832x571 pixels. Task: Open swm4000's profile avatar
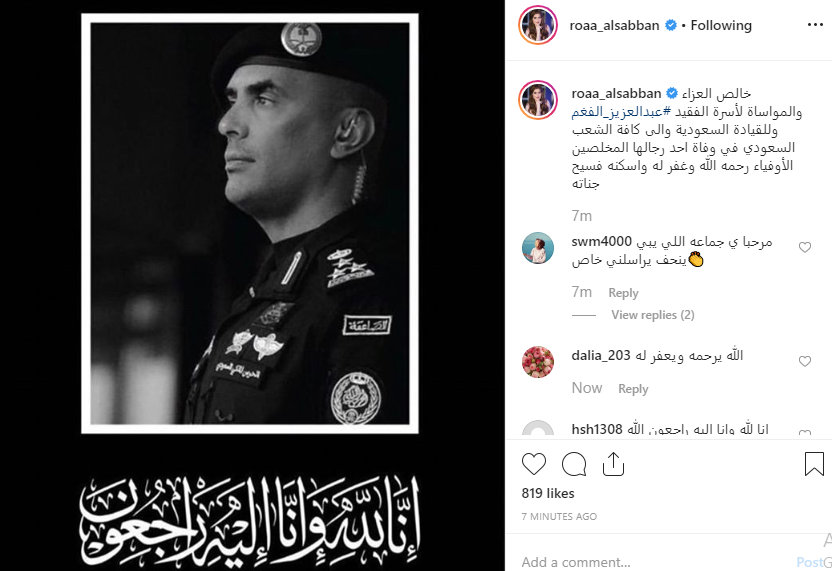[x=538, y=248]
